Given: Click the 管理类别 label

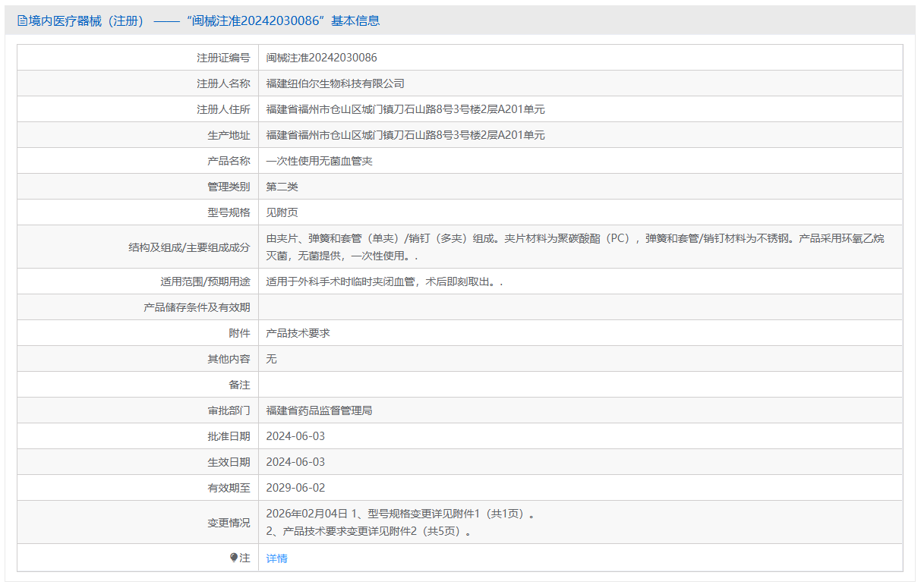Looking at the screenshot, I should pyautogui.click(x=229, y=187).
